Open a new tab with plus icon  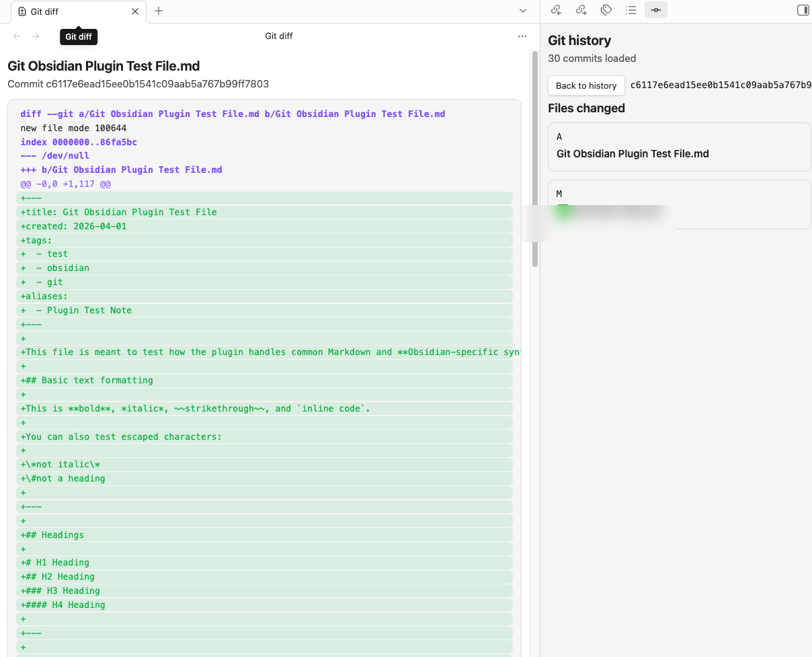159,11
